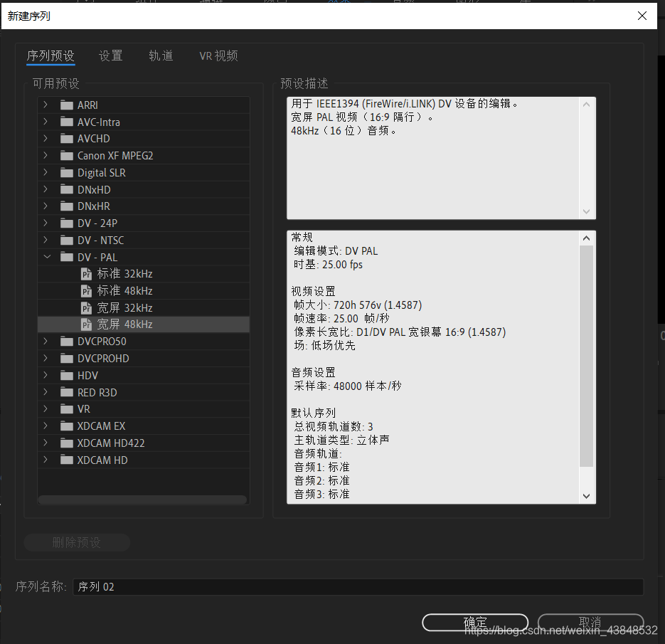Expand the XDCAM EX preset folder
Viewport: 665px width, 644px height.
click(x=46, y=426)
